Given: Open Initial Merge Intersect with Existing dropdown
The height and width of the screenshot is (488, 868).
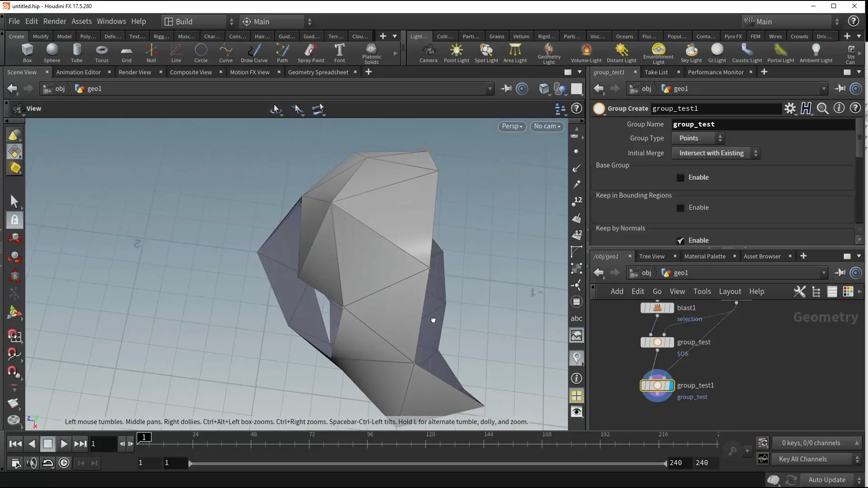Looking at the screenshot, I should coord(716,153).
